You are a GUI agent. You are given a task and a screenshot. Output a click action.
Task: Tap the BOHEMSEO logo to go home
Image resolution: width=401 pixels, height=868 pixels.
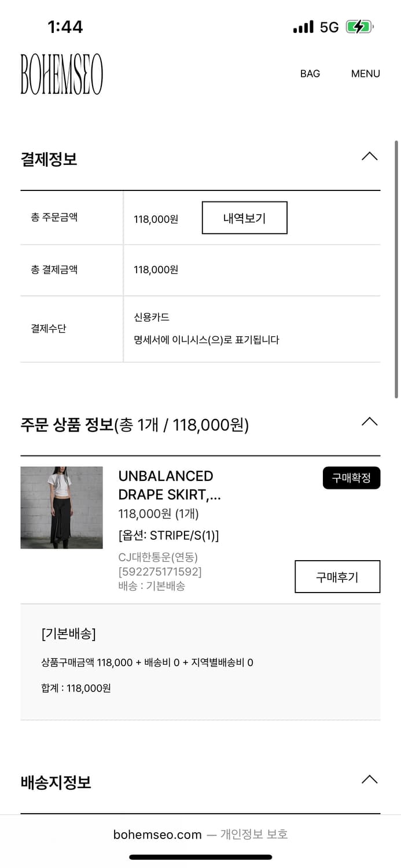click(62, 72)
